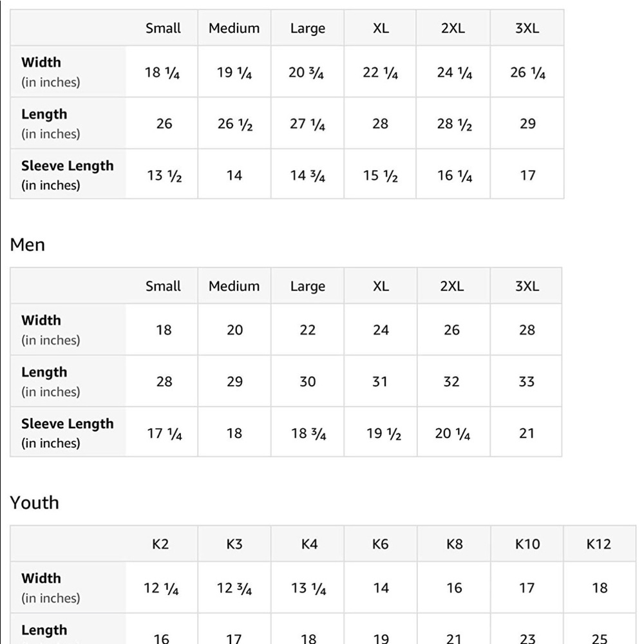Click the Sleeve Length row label in Men table
The image size is (644, 644).
[68, 433]
